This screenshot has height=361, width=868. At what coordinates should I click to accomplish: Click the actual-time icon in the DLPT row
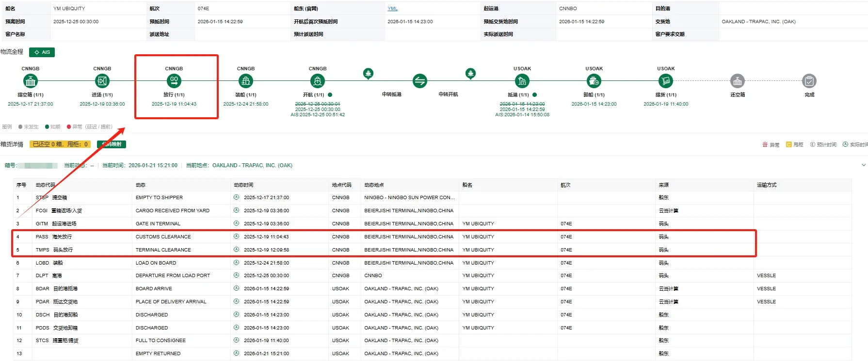tap(237, 275)
